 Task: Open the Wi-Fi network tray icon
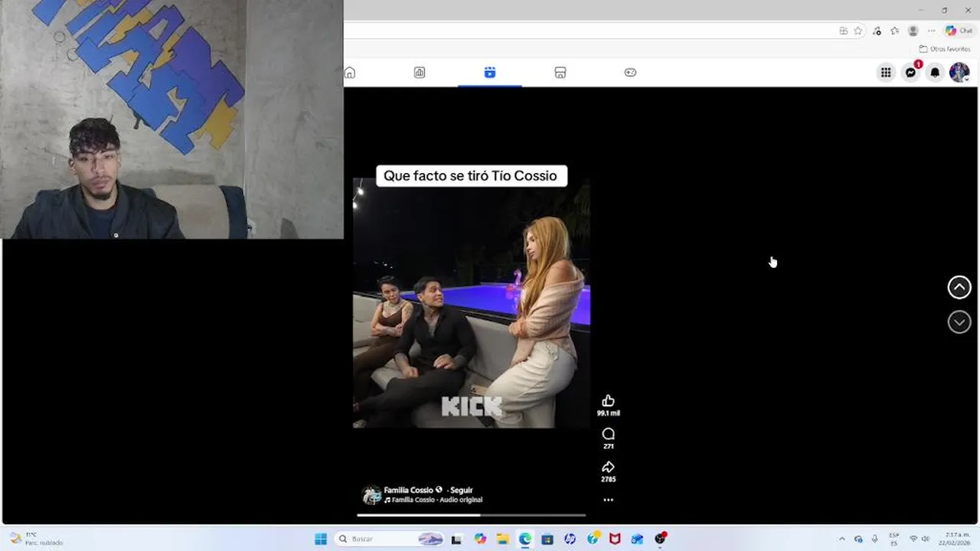click(913, 539)
